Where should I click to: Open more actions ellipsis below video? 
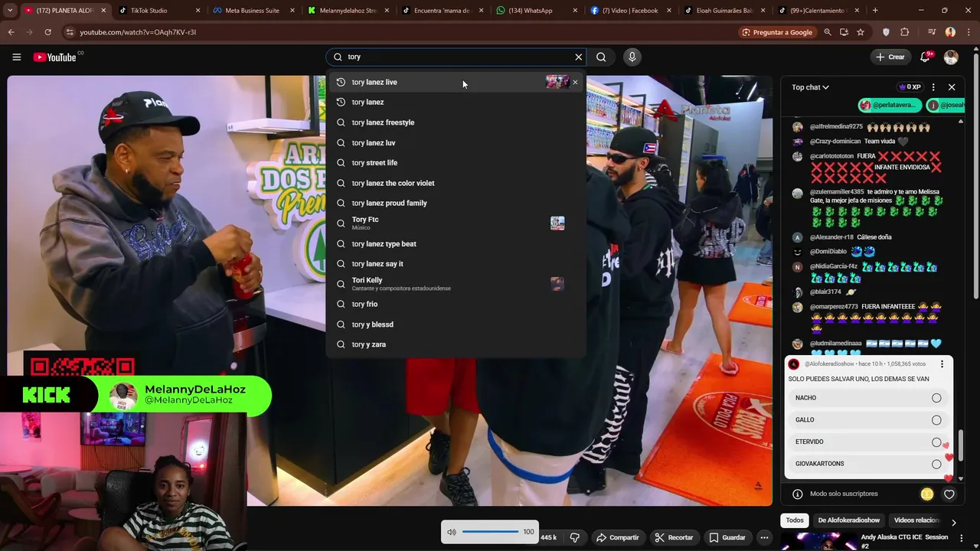click(x=764, y=538)
